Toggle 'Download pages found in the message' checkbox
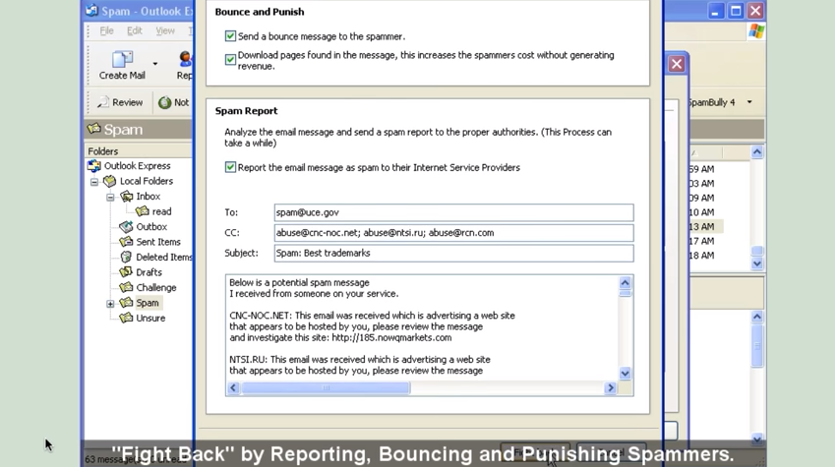The width and height of the screenshot is (835, 467). (x=230, y=60)
